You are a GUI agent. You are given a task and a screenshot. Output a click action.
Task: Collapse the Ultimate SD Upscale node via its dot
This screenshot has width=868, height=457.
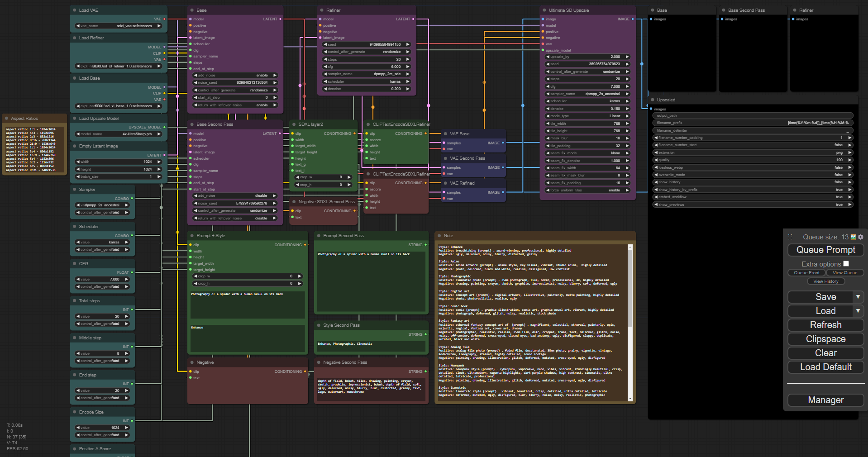(x=544, y=10)
